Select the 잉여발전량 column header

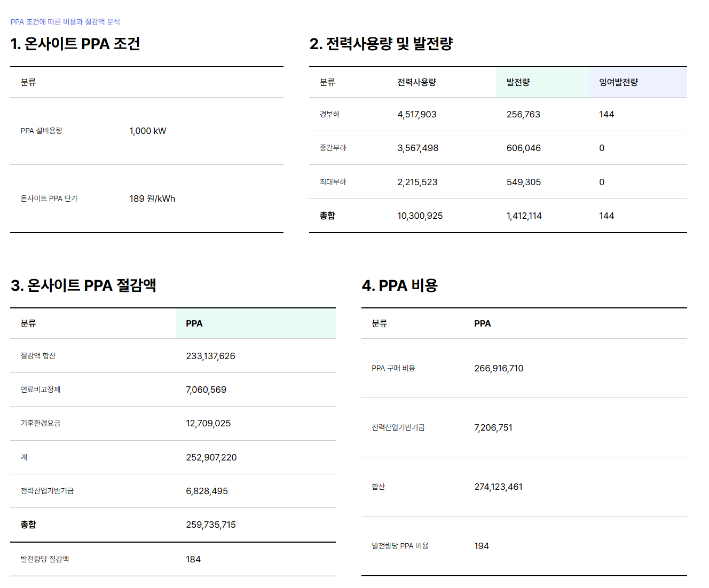618,82
